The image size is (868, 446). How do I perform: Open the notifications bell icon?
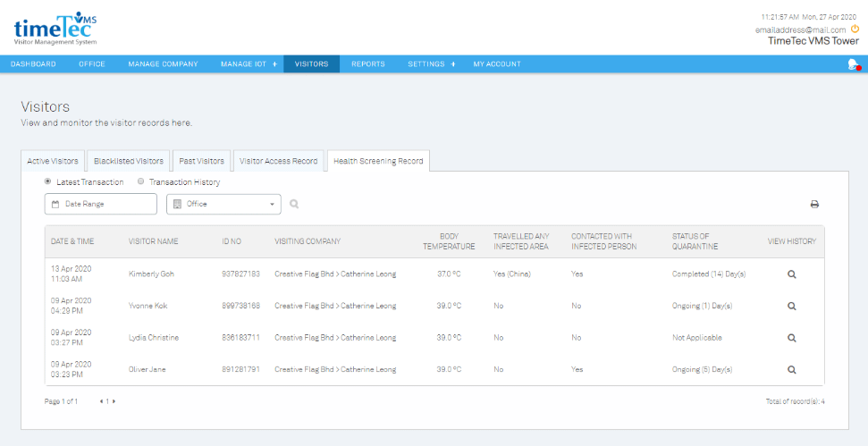[x=854, y=64]
